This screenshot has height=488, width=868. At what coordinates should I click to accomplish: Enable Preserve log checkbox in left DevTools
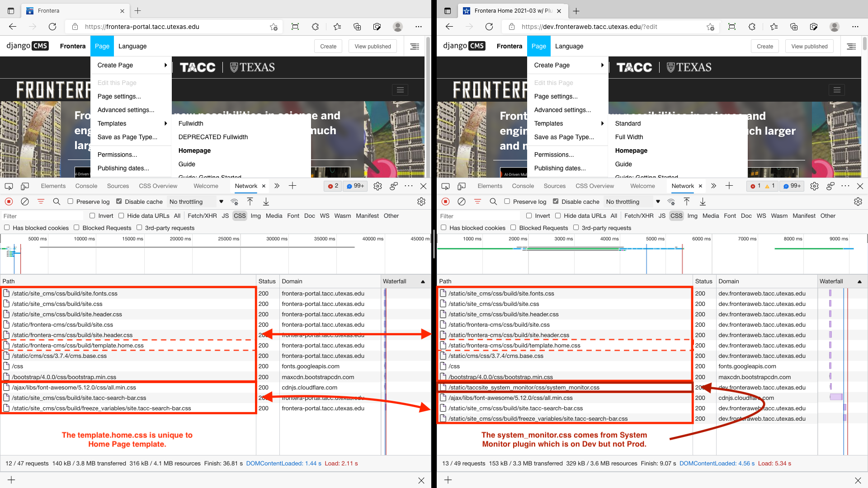coord(71,202)
